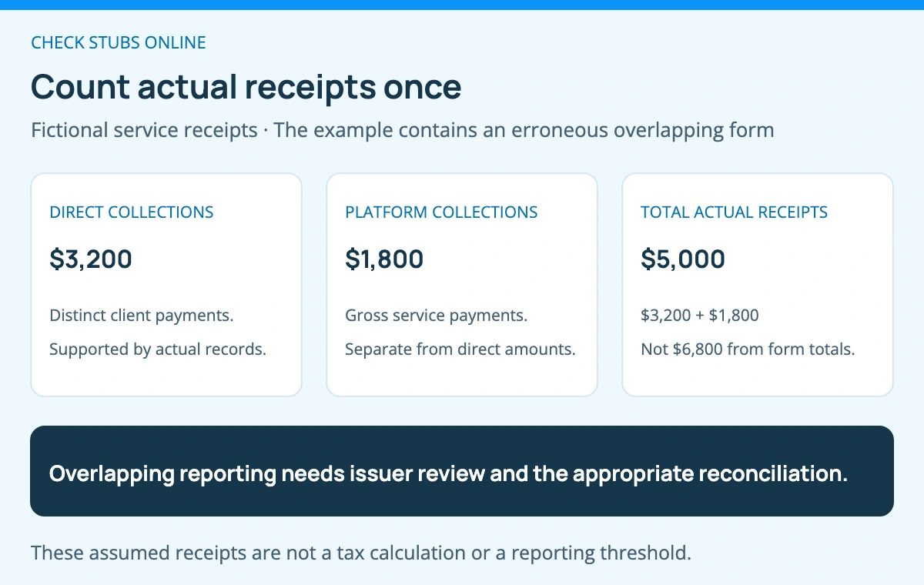Click the dark overlapping reporting banner text

[x=448, y=473]
